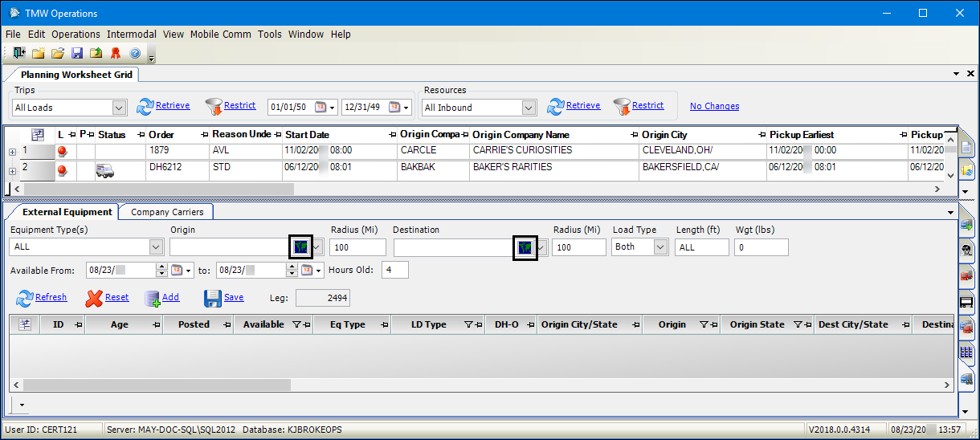Screen dimensions: 980x440
Task: Expand row 1 in the trips grid
Action: coord(12,151)
